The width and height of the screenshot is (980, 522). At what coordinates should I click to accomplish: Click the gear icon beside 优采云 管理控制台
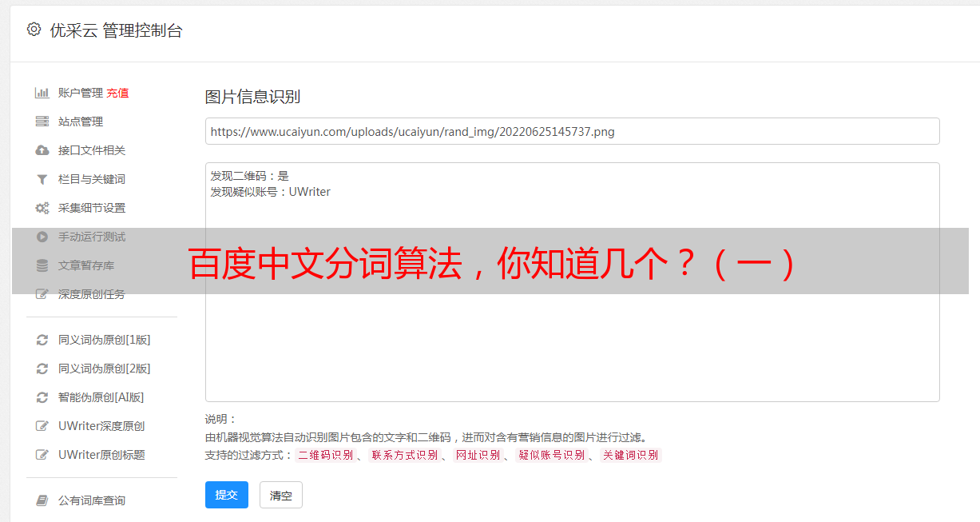(34, 30)
